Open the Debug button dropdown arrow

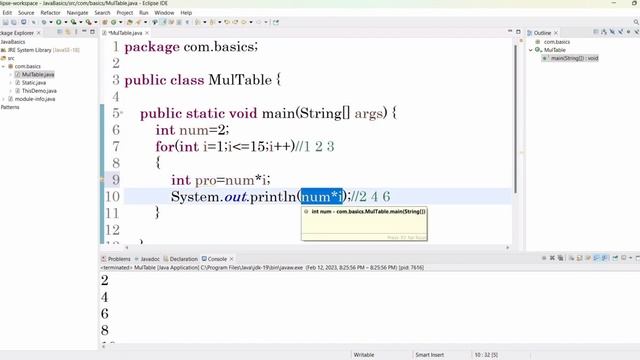point(51,22)
